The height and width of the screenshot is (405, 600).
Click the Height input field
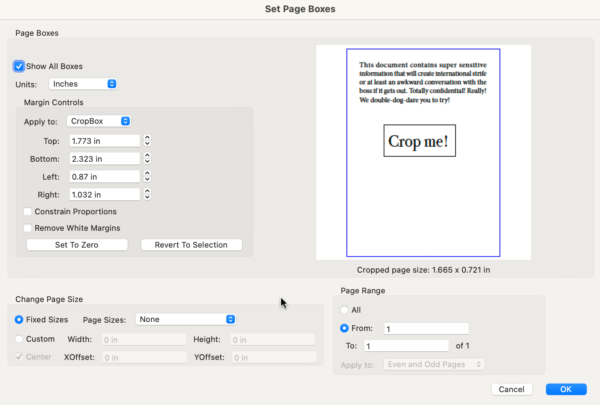[273, 340]
